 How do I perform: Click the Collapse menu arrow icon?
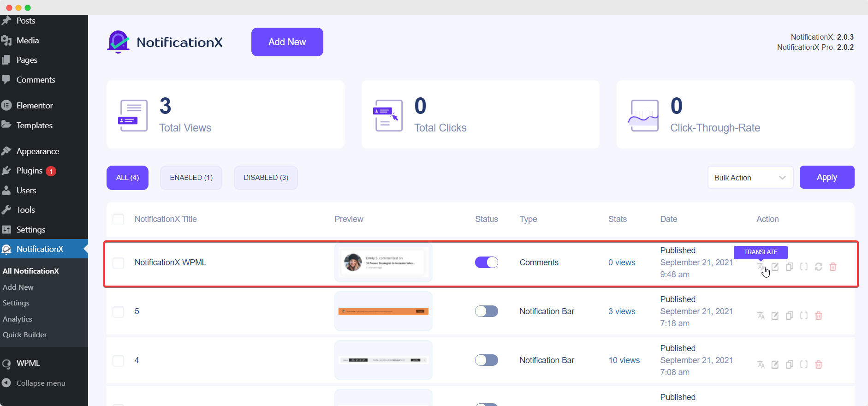coord(6,383)
